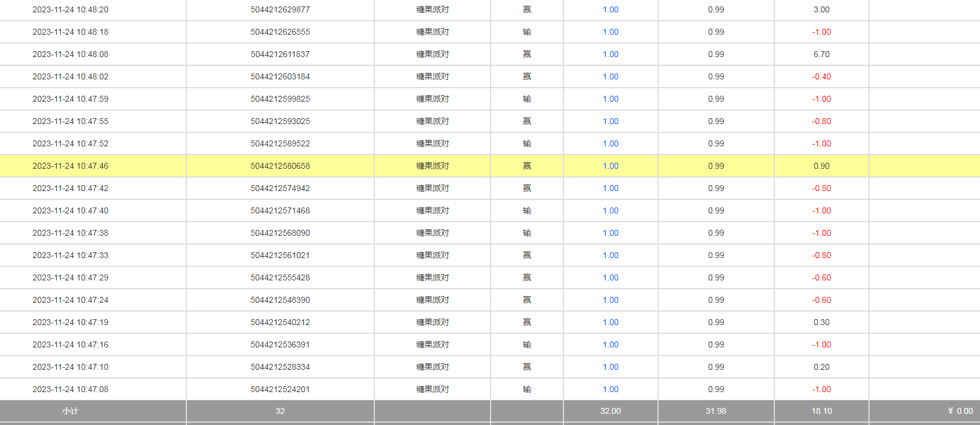Click subtotal profit 18.10
This screenshot has height=425, width=980.
(x=821, y=411)
